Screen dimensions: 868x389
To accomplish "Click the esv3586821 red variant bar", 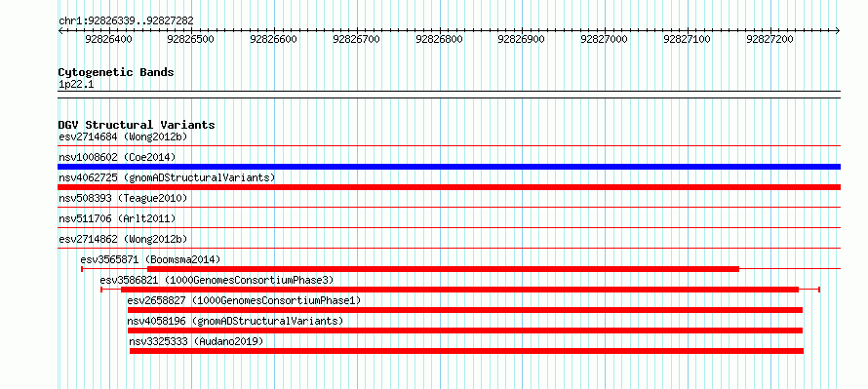I will [x=459, y=290].
